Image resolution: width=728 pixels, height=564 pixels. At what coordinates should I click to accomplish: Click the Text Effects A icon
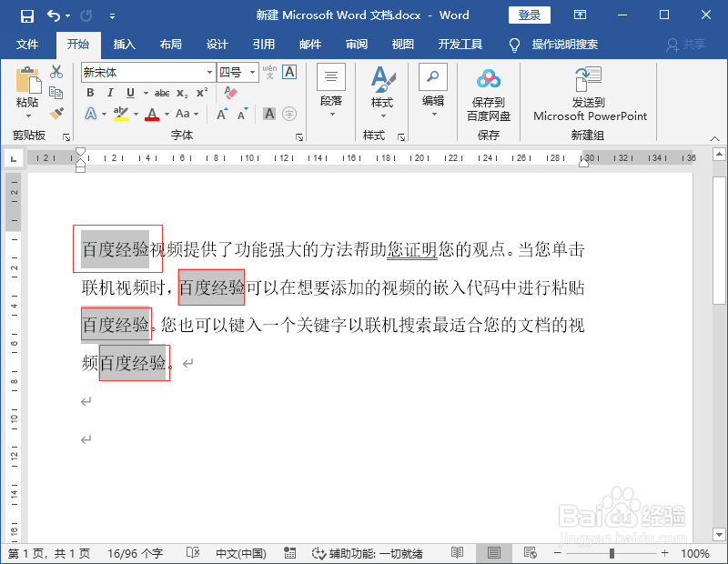tap(91, 114)
